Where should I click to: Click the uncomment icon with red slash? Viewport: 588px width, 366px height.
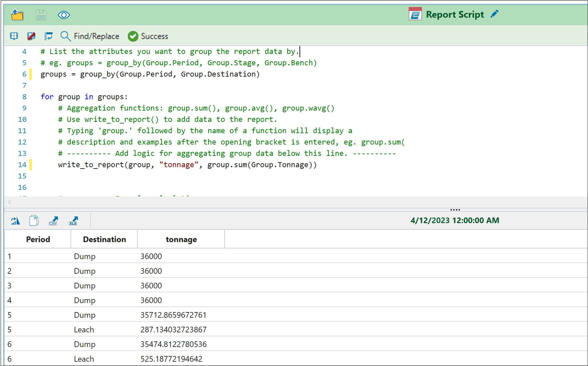31,36
